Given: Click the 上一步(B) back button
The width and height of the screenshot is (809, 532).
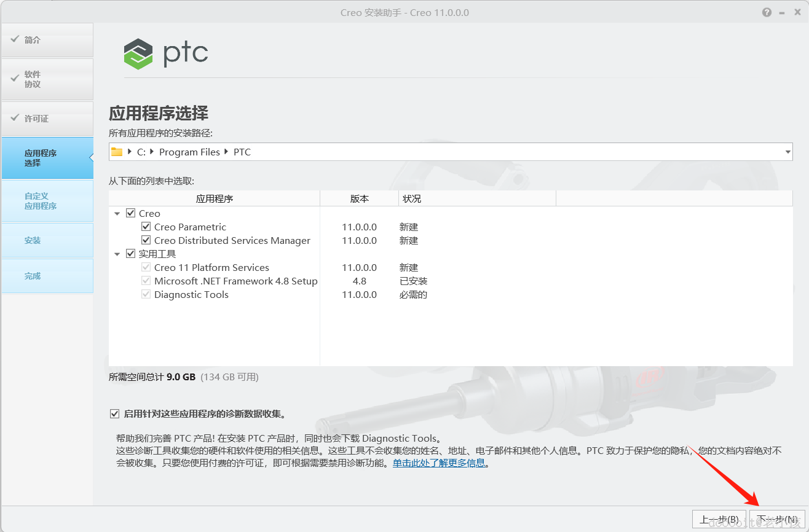Looking at the screenshot, I should click(x=719, y=519).
